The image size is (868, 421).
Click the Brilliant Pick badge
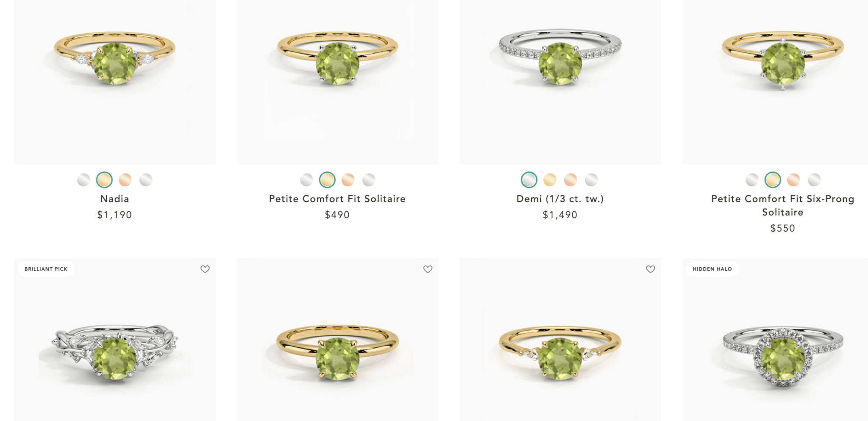[x=46, y=269]
